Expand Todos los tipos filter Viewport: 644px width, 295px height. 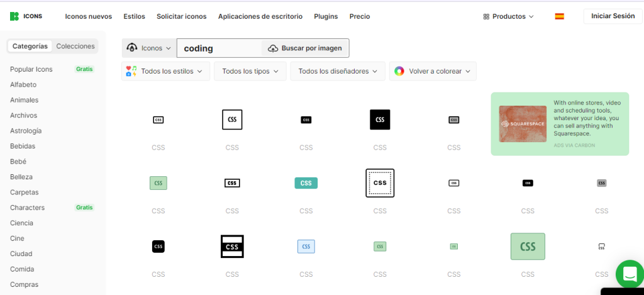(x=250, y=71)
